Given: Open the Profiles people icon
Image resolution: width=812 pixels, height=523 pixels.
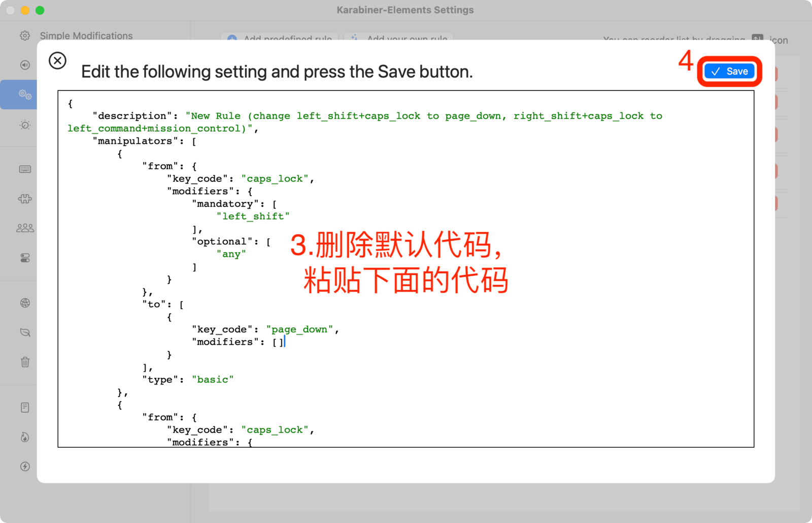Looking at the screenshot, I should [25, 228].
